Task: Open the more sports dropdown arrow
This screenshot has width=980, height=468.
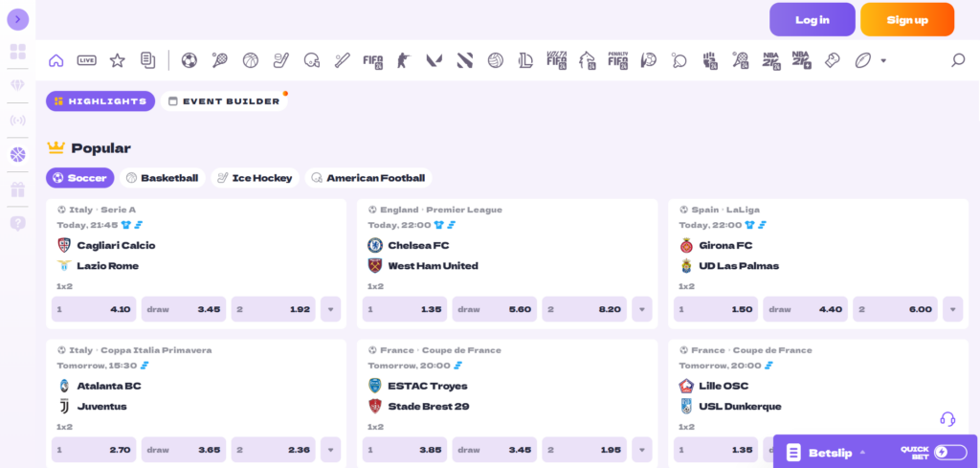Action: coord(883,60)
